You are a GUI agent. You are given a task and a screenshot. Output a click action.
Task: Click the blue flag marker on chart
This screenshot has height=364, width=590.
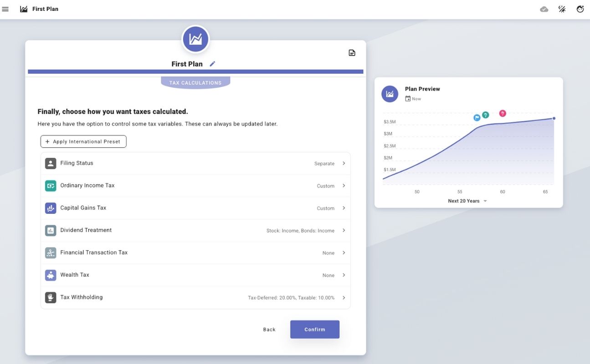(x=477, y=117)
